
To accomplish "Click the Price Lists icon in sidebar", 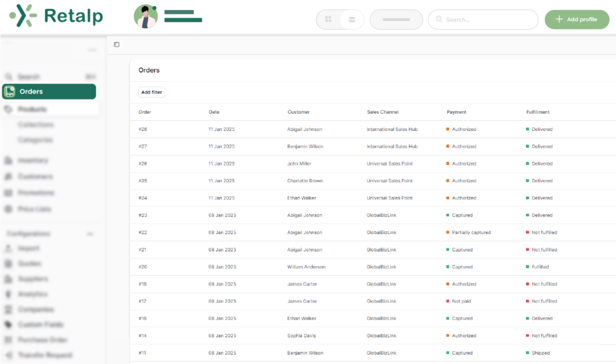I will click(8, 209).
